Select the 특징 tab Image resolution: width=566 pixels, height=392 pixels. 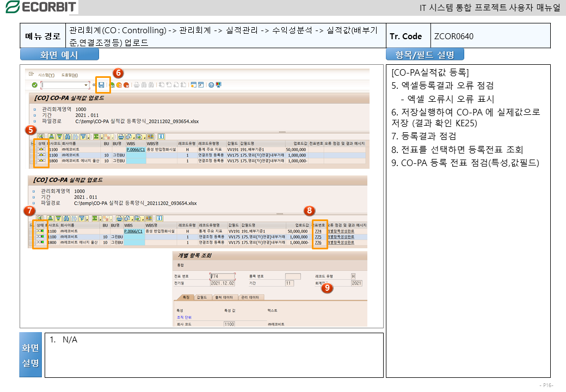coord(186,297)
